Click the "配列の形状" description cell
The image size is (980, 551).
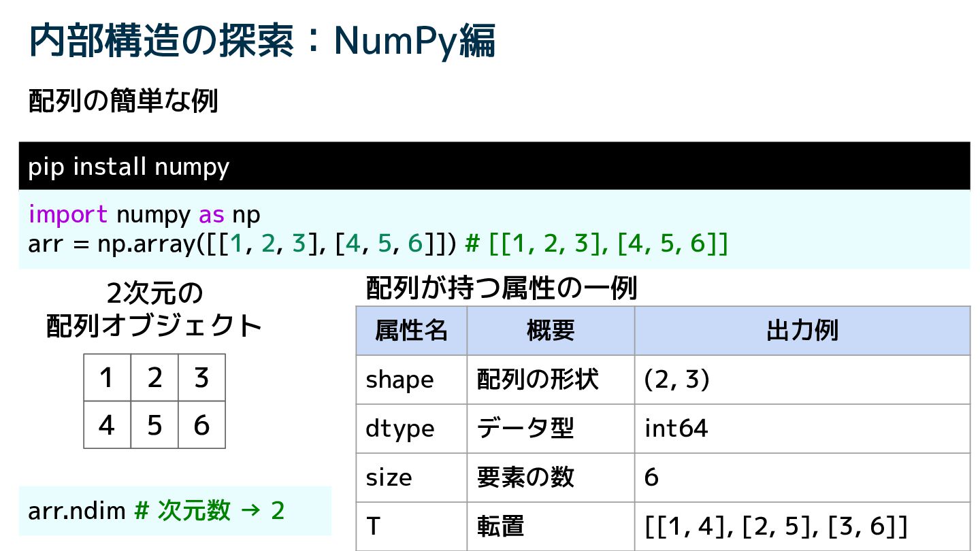(551, 380)
